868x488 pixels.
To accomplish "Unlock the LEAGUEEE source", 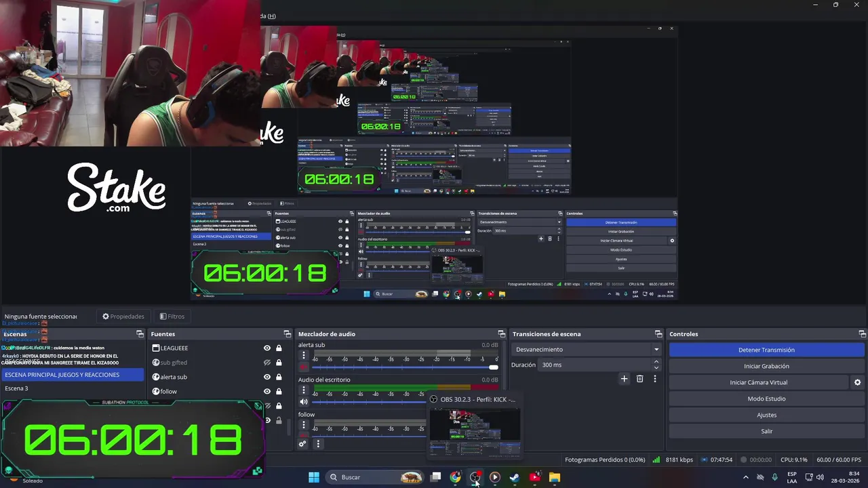I will point(279,348).
